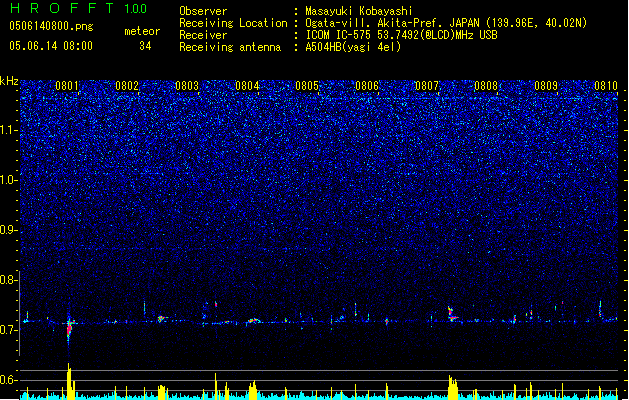Click the meteor echo near 0807 in spectrogram
This screenshot has height=400, width=629.
pos(452,314)
